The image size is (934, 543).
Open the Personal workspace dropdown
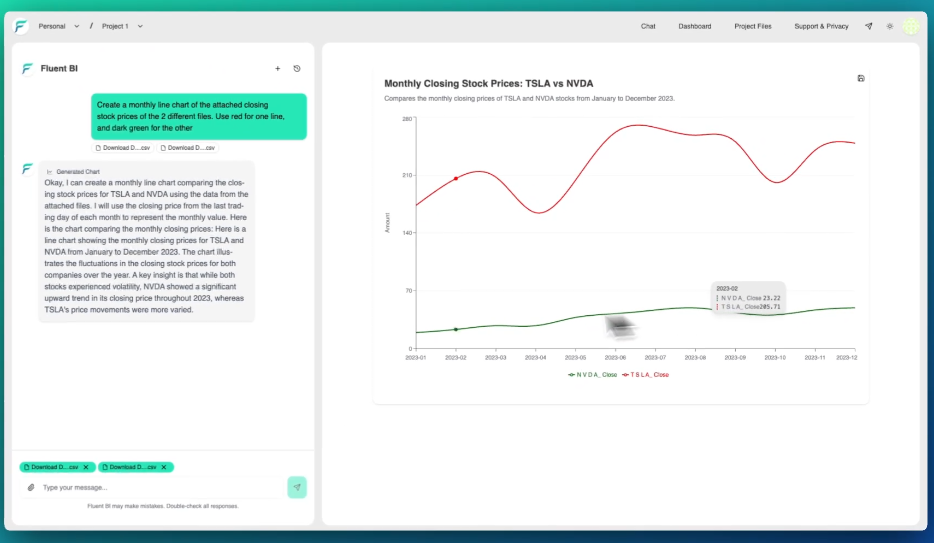click(58, 26)
